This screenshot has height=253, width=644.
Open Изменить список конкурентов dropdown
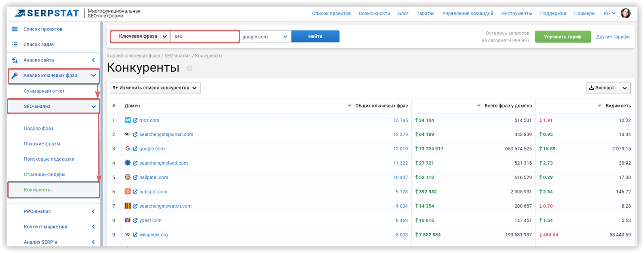(155, 88)
